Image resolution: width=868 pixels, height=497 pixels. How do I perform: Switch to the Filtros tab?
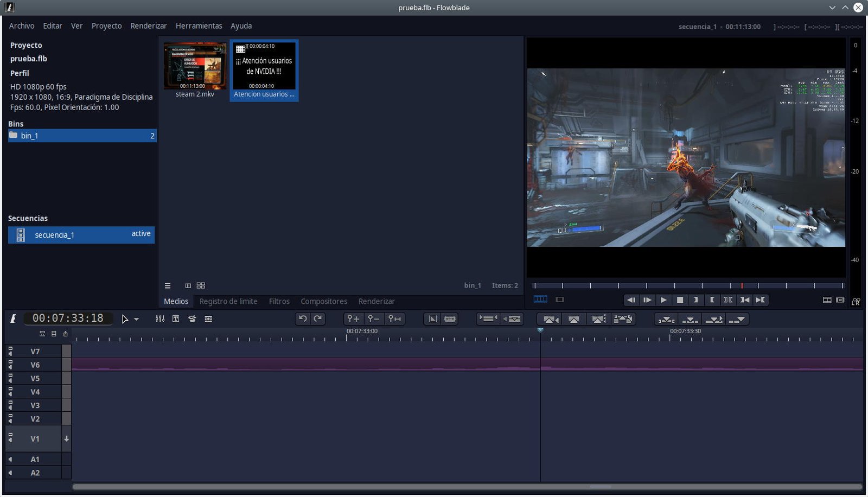coord(279,301)
